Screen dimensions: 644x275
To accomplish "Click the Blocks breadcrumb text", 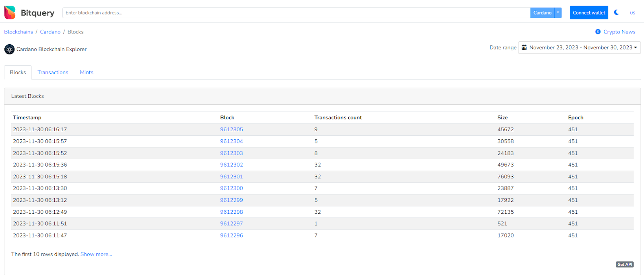I will [x=76, y=32].
